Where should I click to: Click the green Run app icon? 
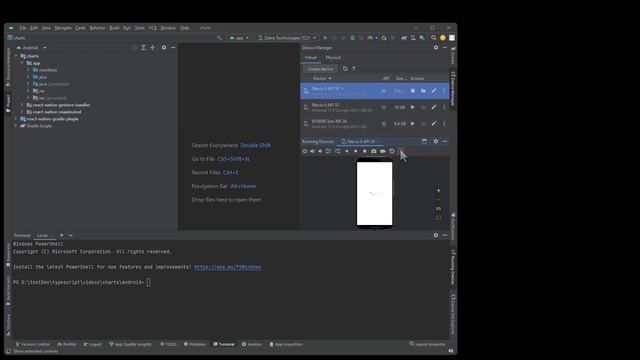click(x=325, y=38)
